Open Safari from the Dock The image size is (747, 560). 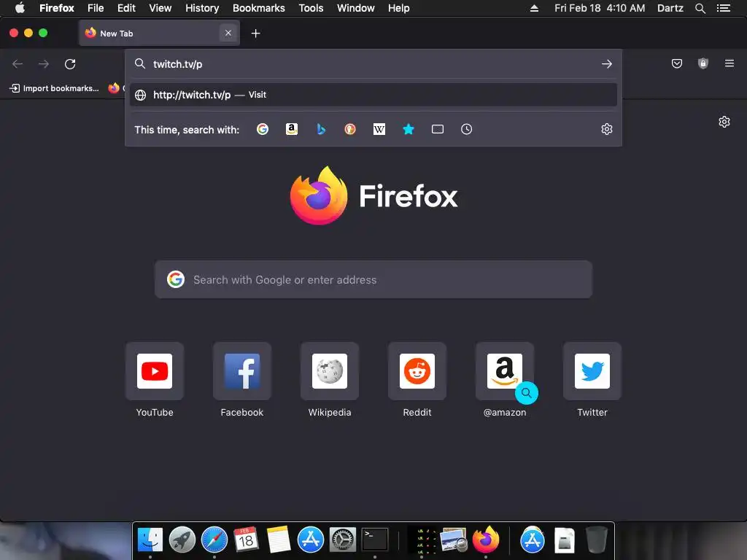(214, 540)
